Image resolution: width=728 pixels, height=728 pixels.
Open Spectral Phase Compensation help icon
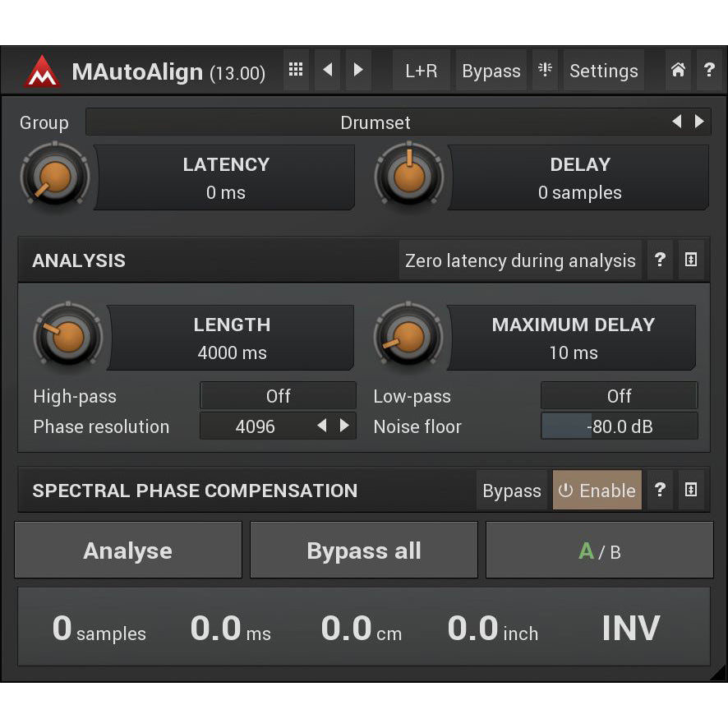pos(660,491)
